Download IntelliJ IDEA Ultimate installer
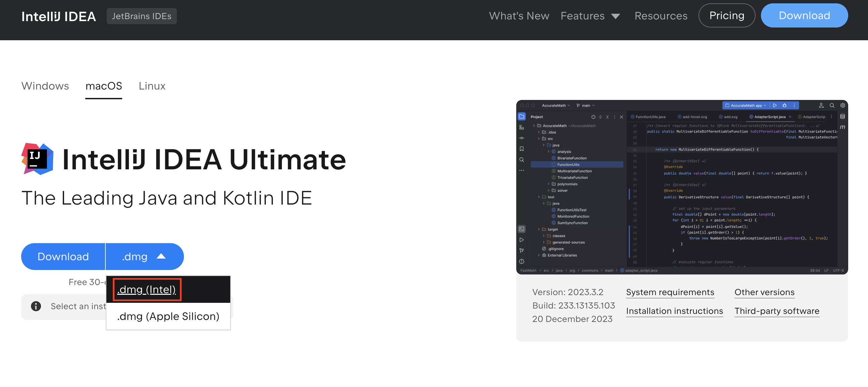868x387 pixels. click(63, 257)
